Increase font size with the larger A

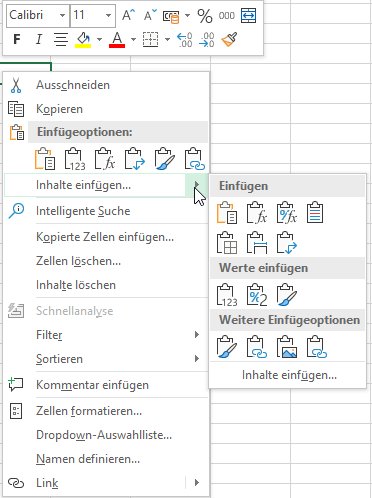pos(128,15)
